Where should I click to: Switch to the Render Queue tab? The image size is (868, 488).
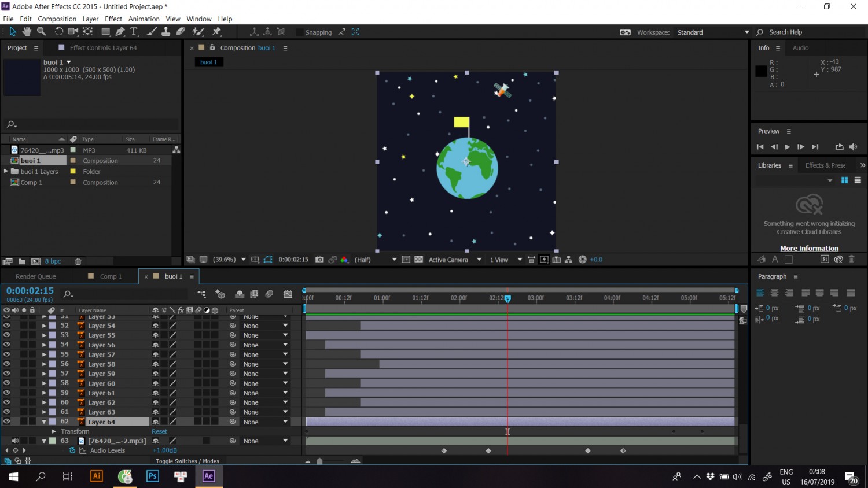[35, 276]
